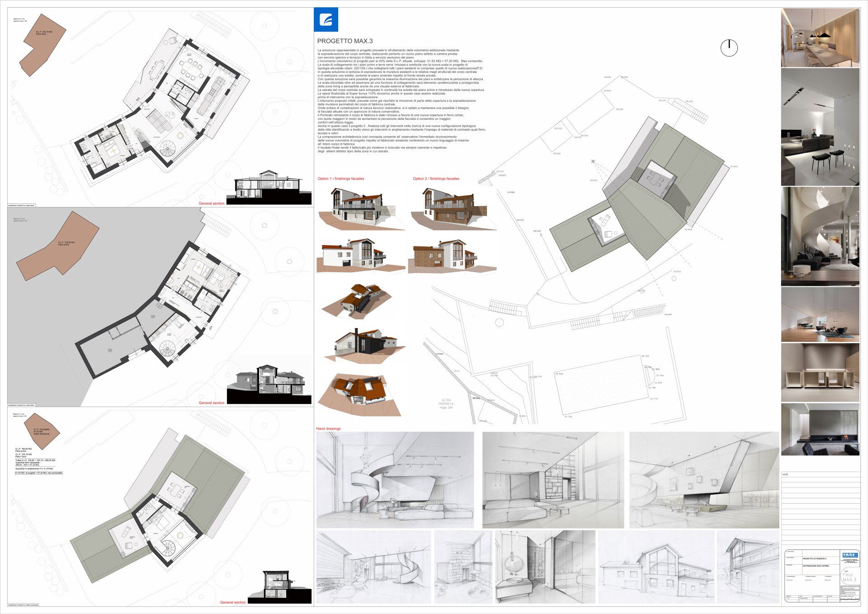Click the boxed "51,53 MQ. di progetto" text
This screenshot has width=868, height=614.
click(x=38, y=473)
